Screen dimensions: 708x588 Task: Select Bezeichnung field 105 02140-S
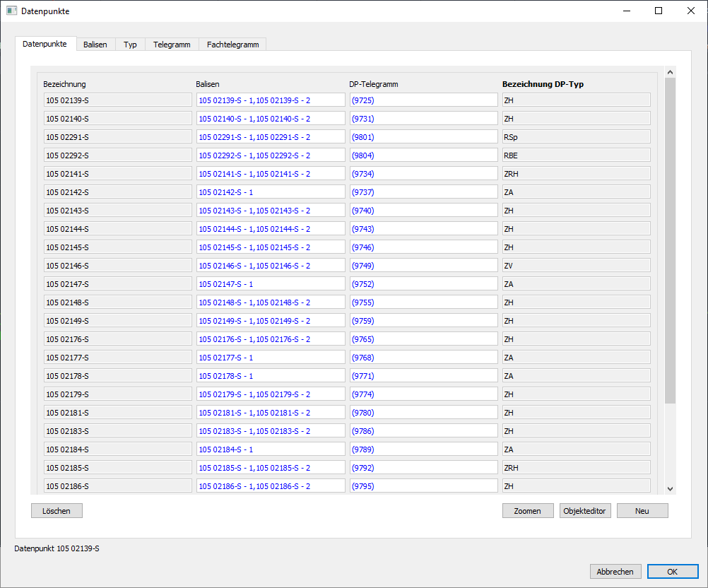(118, 119)
